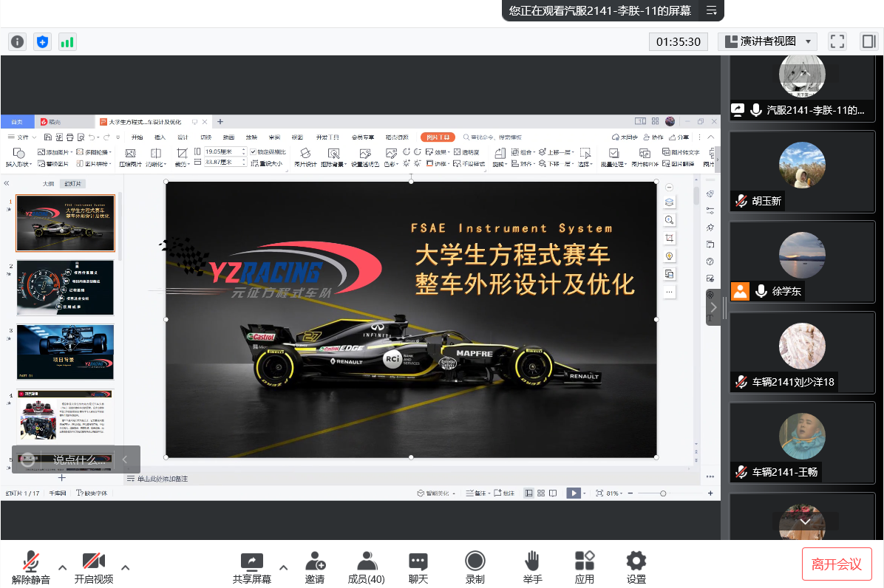Open the 演讲者视图 view dropdown
The image size is (884, 588).
tap(768, 41)
